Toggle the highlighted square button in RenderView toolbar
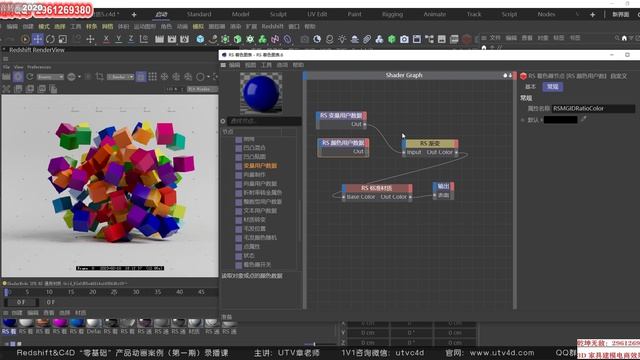The width and height of the screenshot is (640, 360). [141, 77]
